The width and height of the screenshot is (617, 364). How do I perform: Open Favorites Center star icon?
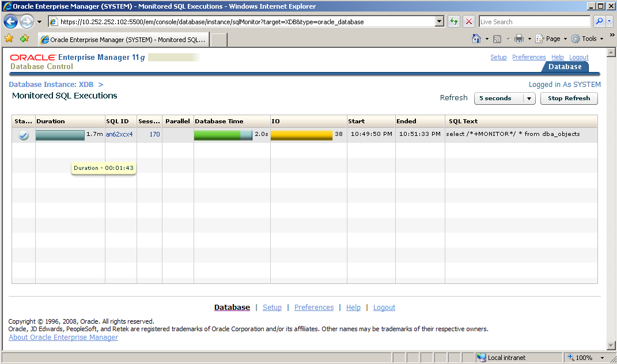(x=9, y=38)
